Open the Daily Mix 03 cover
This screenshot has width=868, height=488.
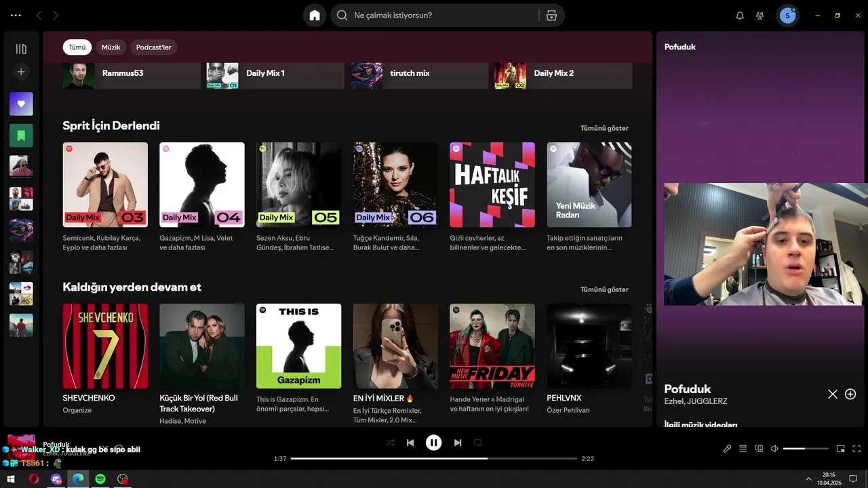tap(105, 184)
